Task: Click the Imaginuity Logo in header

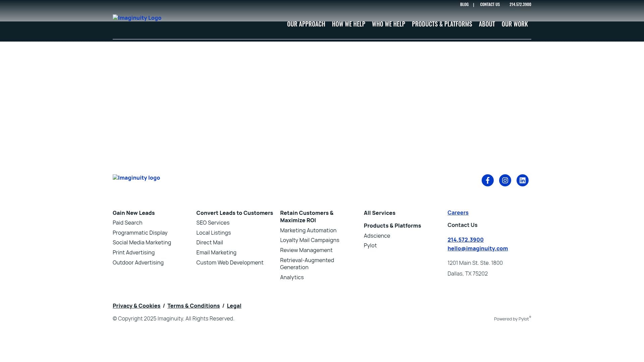Action: [x=137, y=18]
